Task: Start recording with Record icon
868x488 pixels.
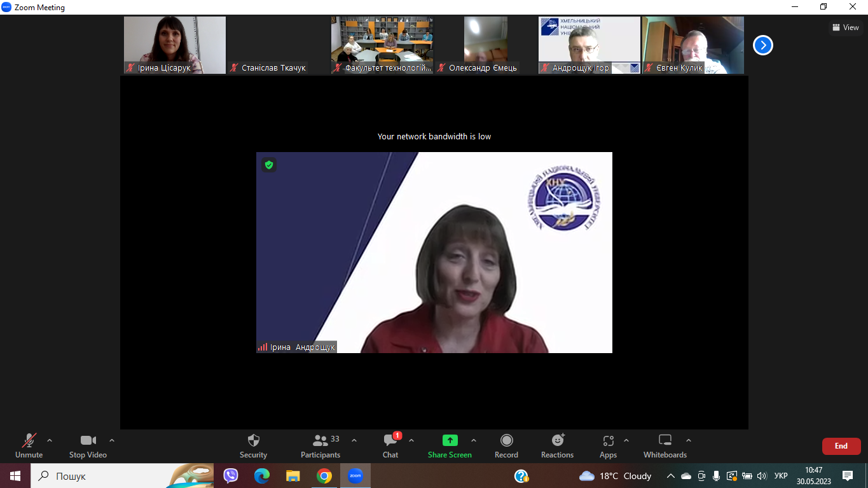Action: [506, 441]
